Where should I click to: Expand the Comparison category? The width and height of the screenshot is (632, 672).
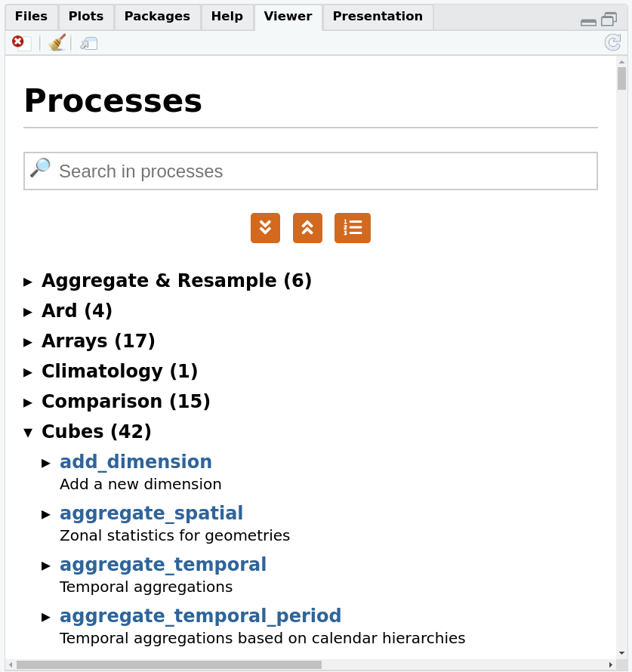[29, 402]
